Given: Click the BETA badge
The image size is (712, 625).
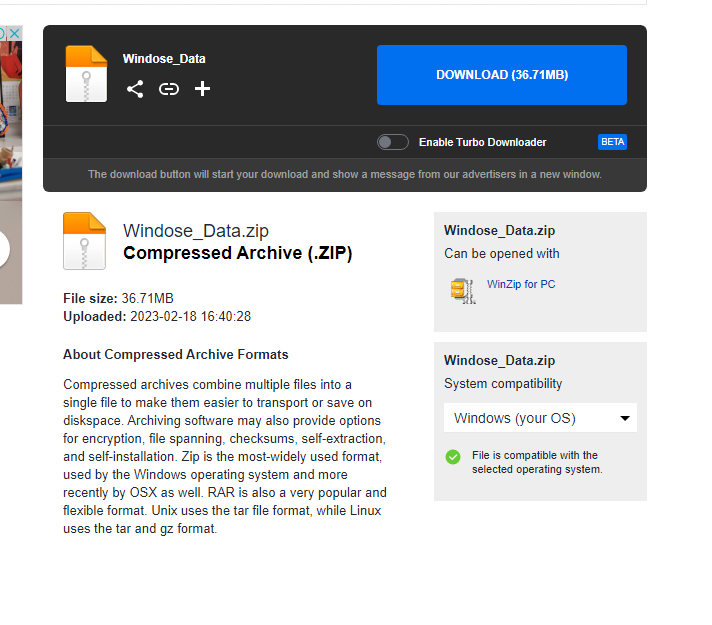Looking at the screenshot, I should pyautogui.click(x=612, y=142).
